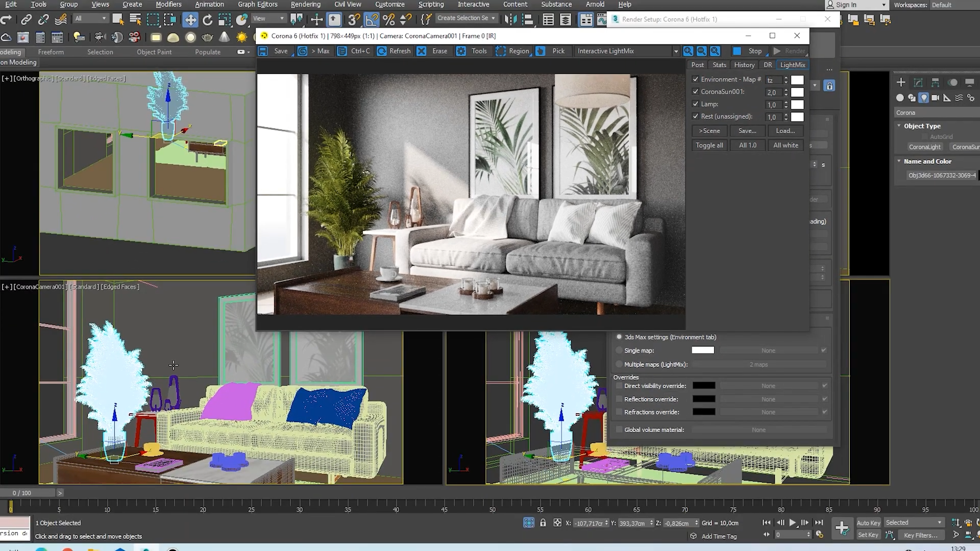The image size is (980, 551).
Task: Click the Direct visibility override color swatch
Action: pyautogui.click(x=705, y=386)
